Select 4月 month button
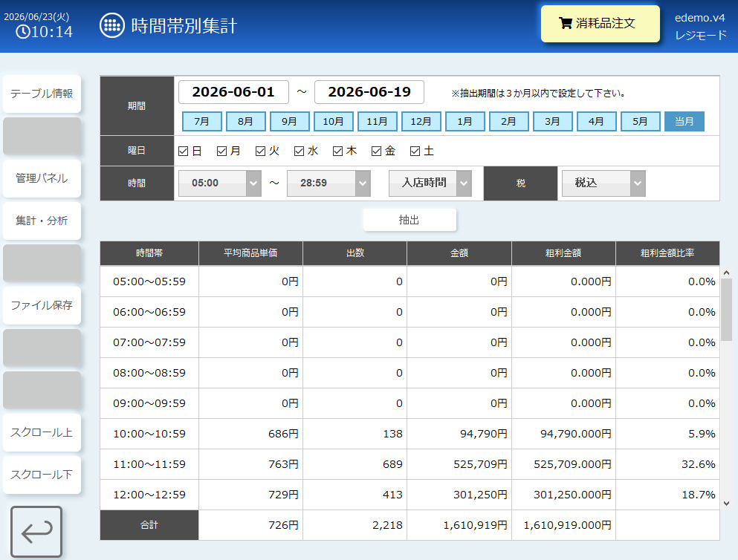This screenshot has height=560, width=738. click(596, 121)
